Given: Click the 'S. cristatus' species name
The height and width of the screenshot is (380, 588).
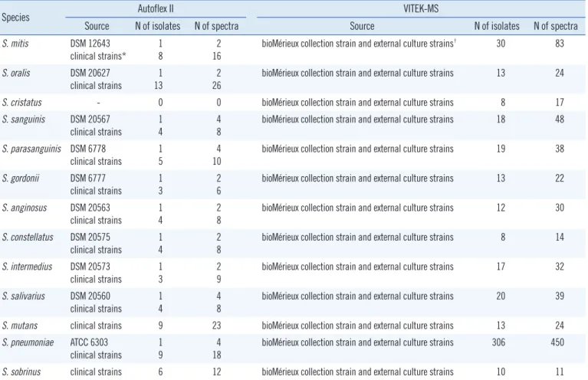Looking at the screenshot, I should (x=21, y=103).
